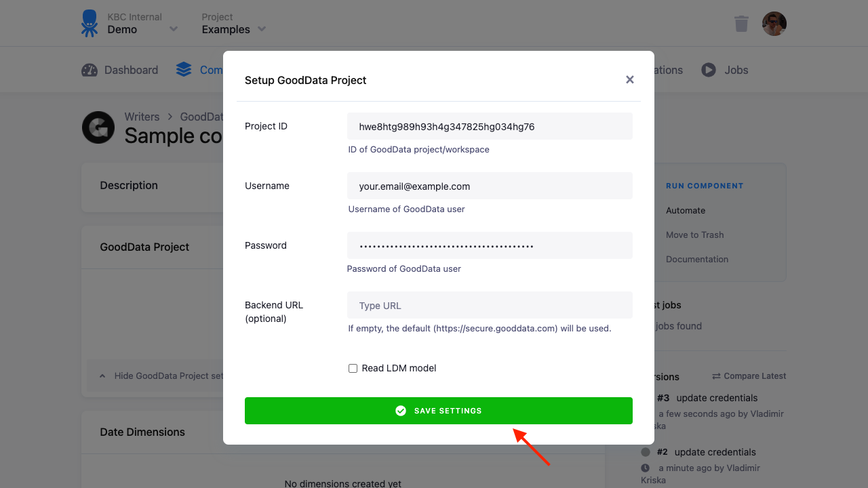Click the GoodData component logo
868x488 pixels.
coord(98,127)
